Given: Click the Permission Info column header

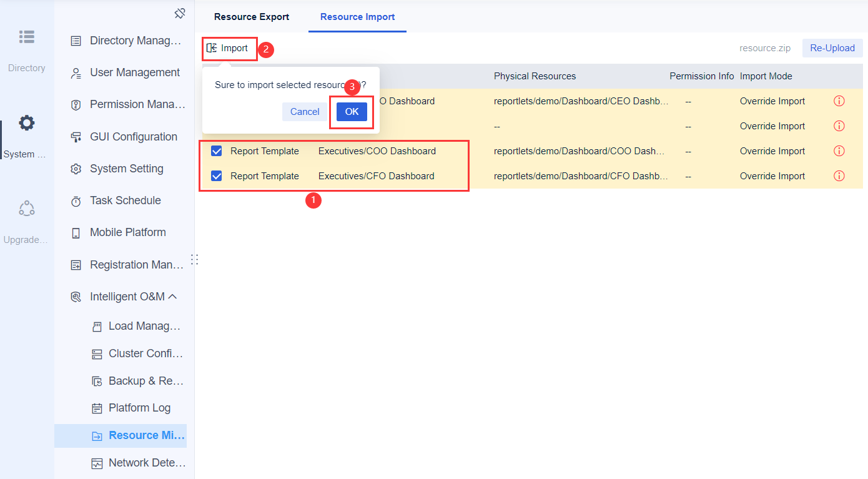Looking at the screenshot, I should pos(702,76).
